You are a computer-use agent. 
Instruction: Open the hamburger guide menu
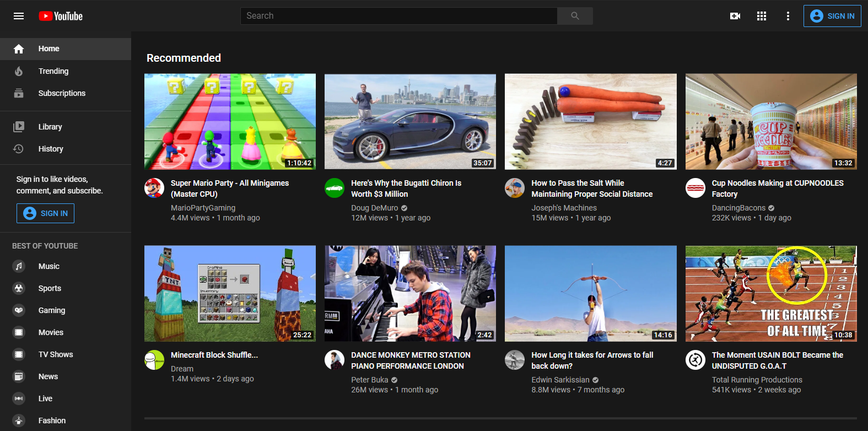coord(19,16)
